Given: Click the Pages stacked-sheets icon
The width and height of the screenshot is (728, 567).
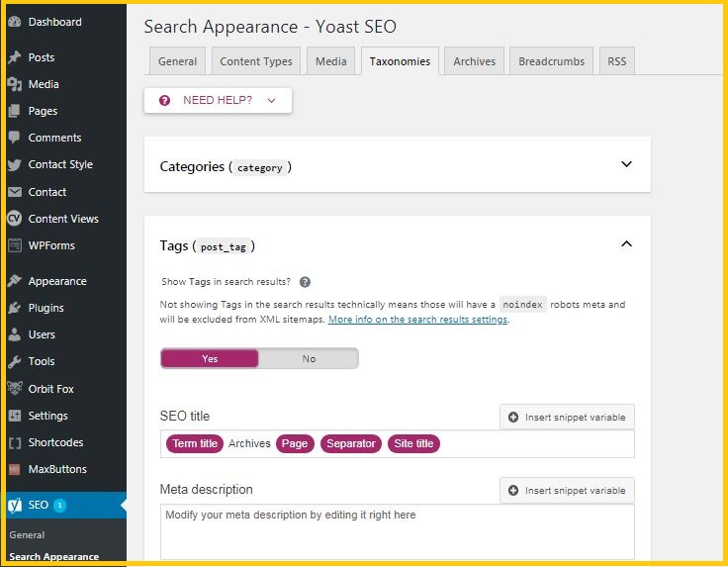Looking at the screenshot, I should pos(15,111).
